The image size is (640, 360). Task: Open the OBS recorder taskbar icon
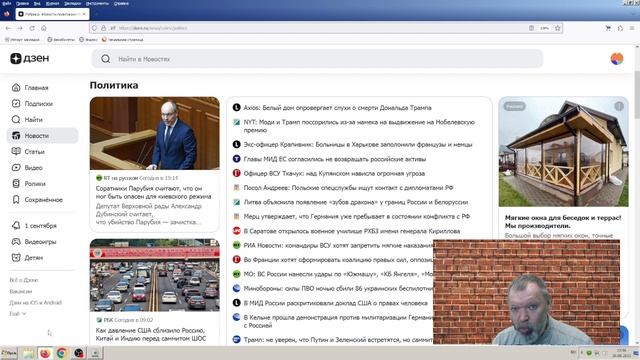click(78, 353)
